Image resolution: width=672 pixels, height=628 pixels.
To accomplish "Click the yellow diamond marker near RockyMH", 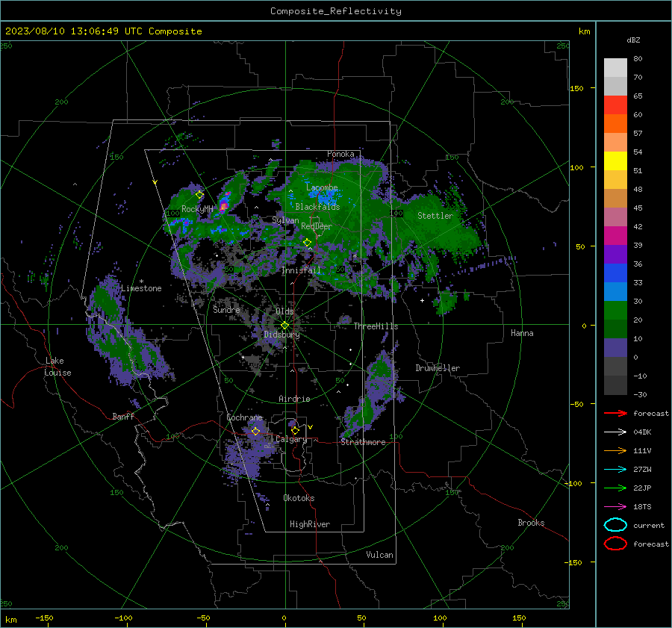I will 199,195.
